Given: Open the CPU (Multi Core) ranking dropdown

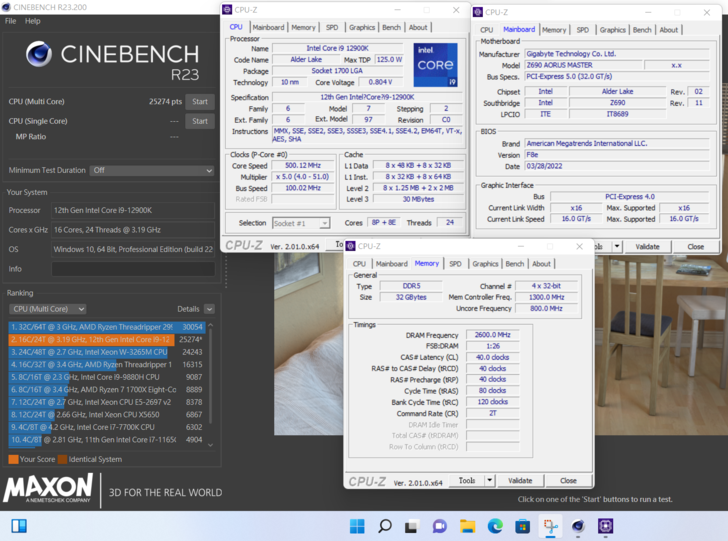Looking at the screenshot, I should (x=47, y=309).
